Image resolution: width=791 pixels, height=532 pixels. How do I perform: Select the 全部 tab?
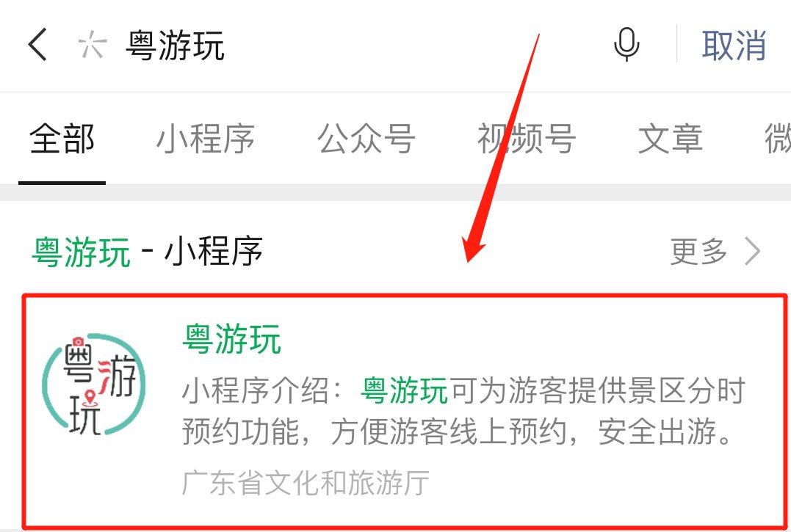coord(62,139)
